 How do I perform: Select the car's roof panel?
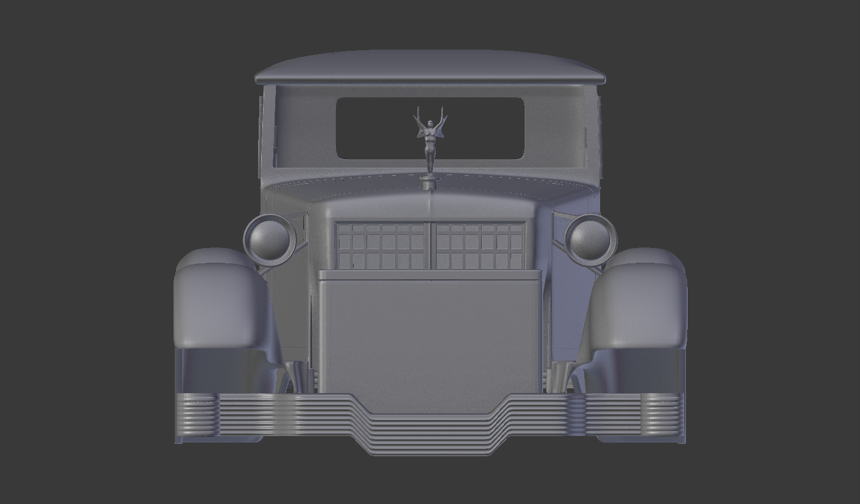430,66
